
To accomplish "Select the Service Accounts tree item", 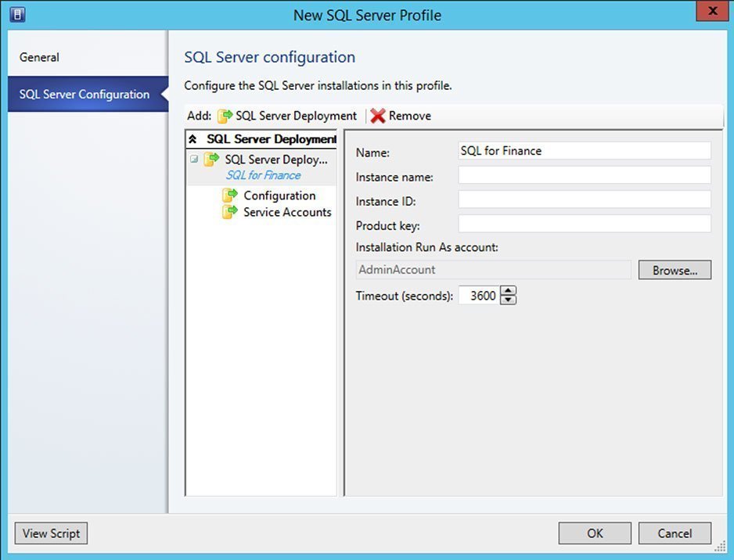I will click(287, 212).
